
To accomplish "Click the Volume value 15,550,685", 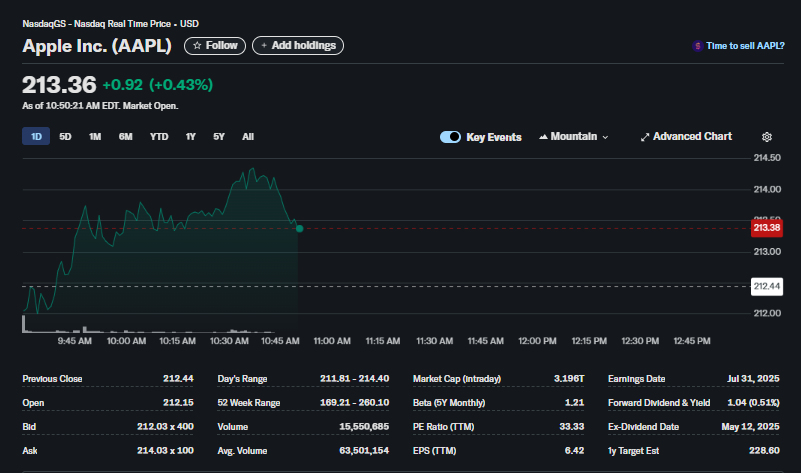I will [364, 427].
